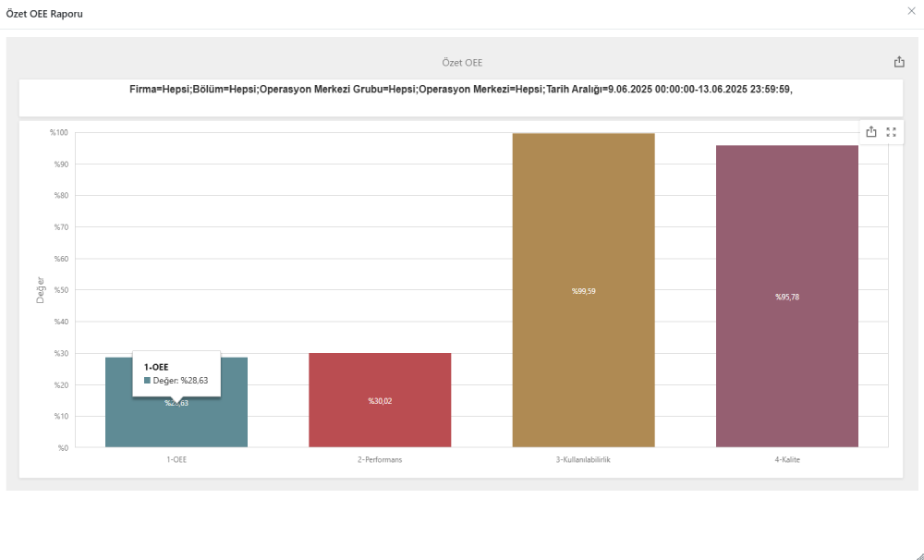Click the %99,59 value label
Screen dimensions: 924x560
point(583,291)
